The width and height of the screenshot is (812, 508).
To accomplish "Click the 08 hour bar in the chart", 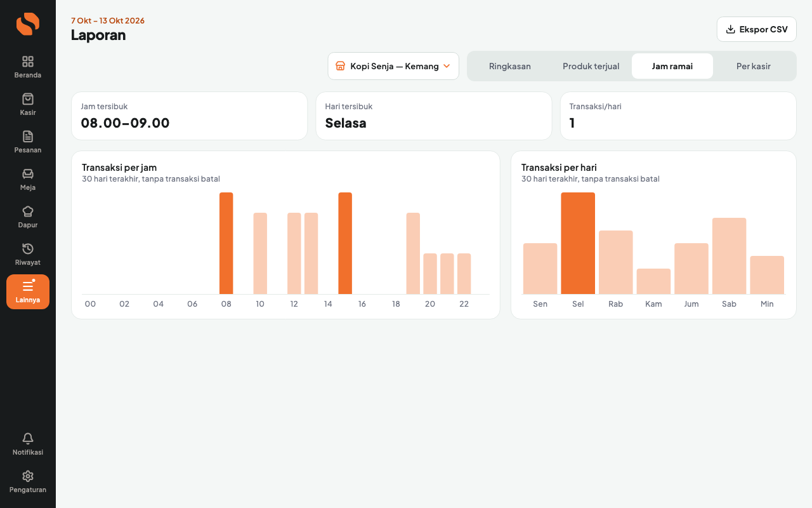I will coord(226,243).
